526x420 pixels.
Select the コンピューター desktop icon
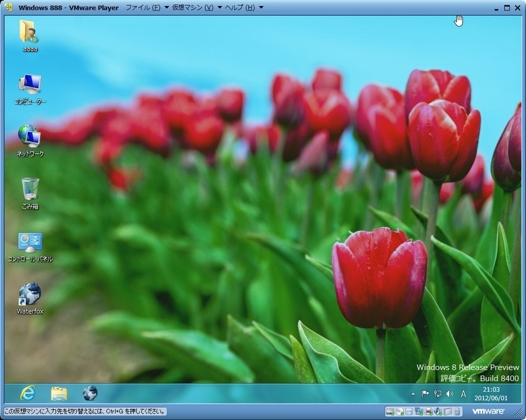coord(30,89)
